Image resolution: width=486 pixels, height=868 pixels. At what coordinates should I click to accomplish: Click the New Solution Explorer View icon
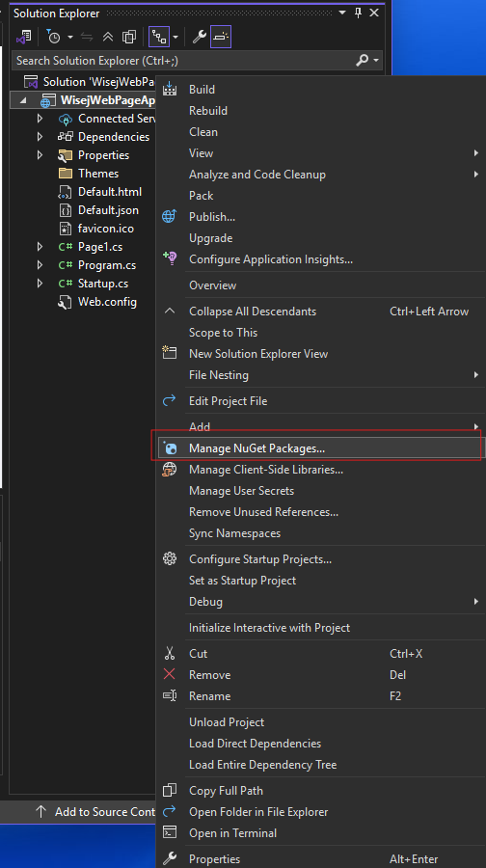tap(169, 353)
